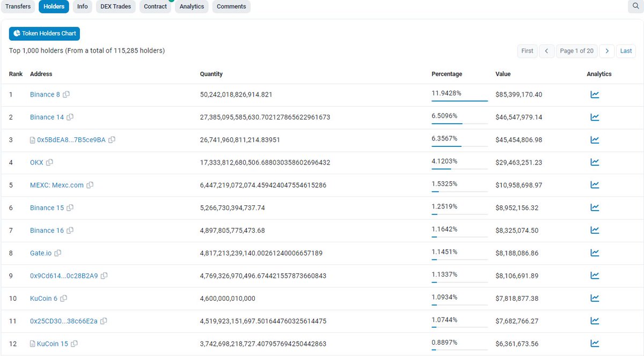Open the Comments tab

click(231, 6)
